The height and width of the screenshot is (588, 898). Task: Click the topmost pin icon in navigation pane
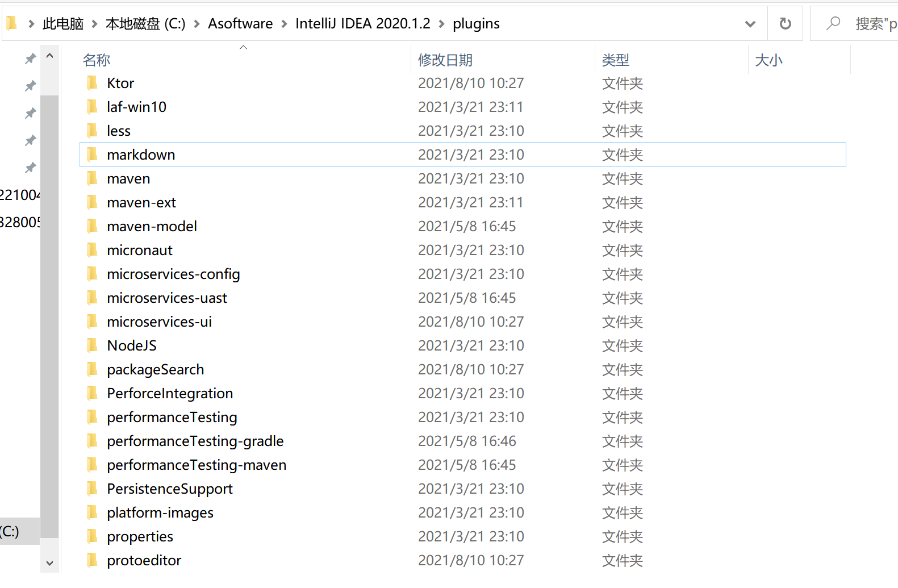click(30, 59)
